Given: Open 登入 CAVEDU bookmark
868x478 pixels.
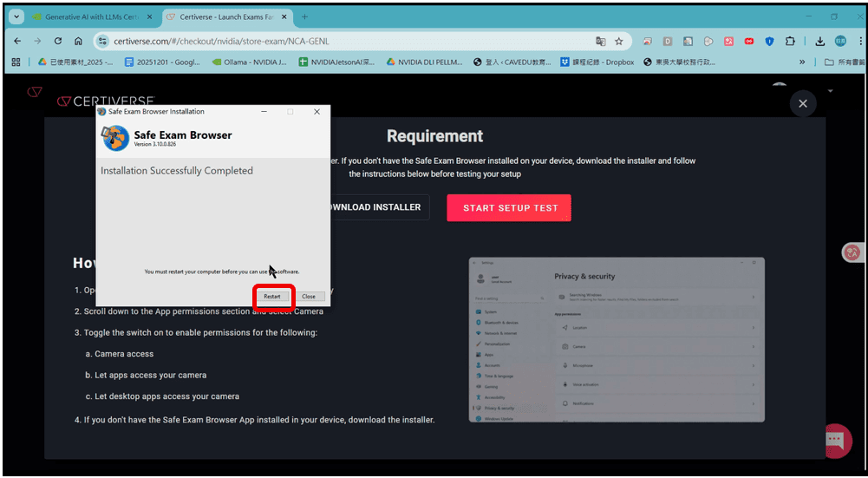Looking at the screenshot, I should [x=512, y=62].
